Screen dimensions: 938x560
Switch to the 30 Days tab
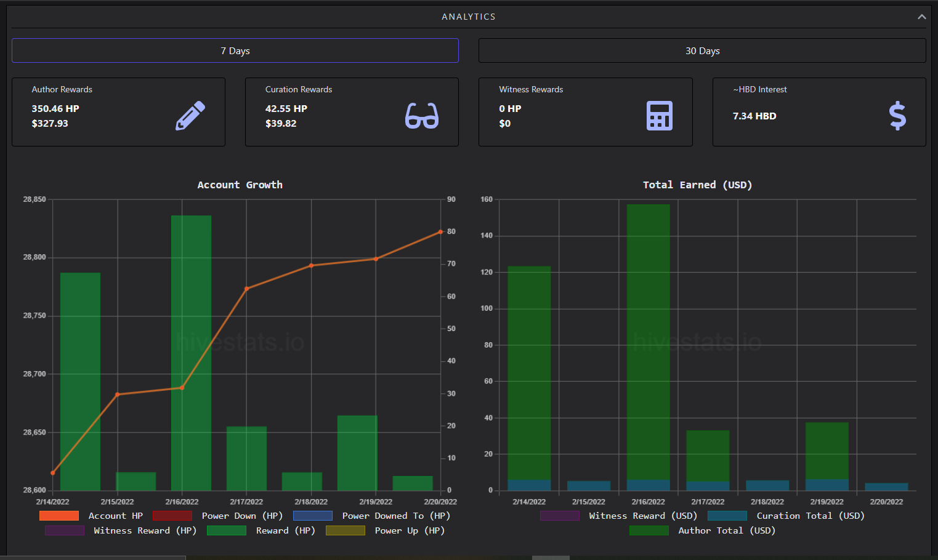[702, 50]
